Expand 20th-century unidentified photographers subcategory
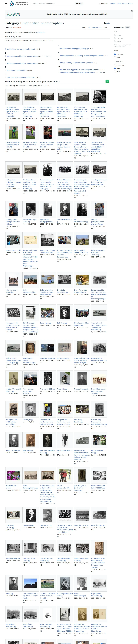 click(x=6, y=63)
